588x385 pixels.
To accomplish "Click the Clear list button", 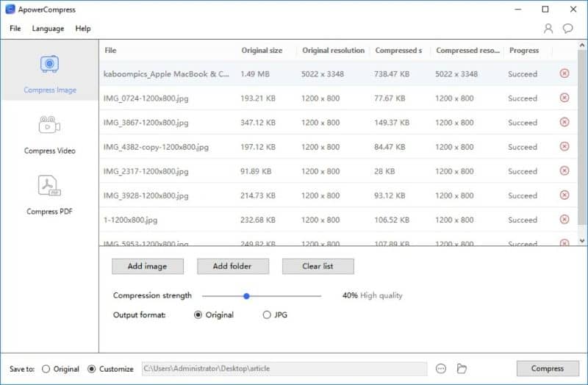I will click(x=318, y=266).
